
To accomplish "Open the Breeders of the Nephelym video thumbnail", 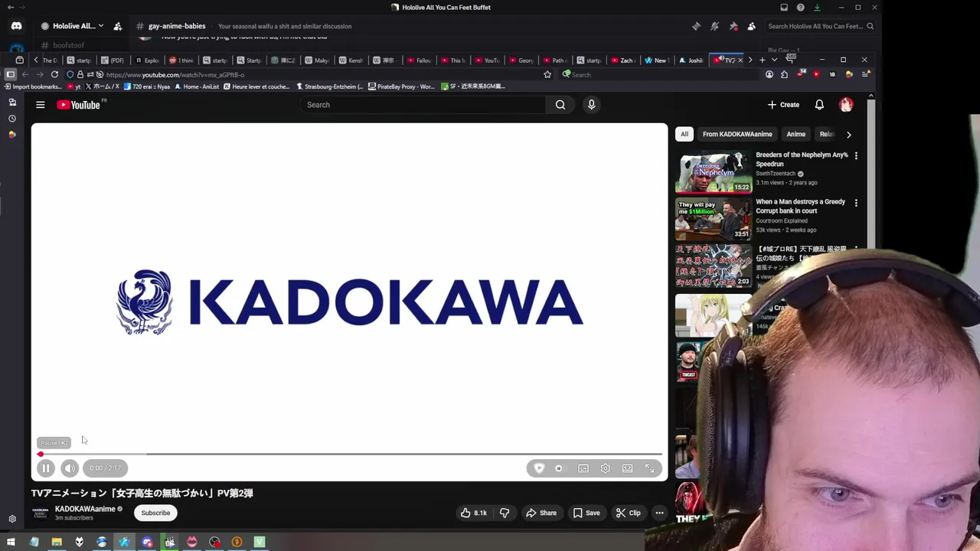I will coord(714,172).
